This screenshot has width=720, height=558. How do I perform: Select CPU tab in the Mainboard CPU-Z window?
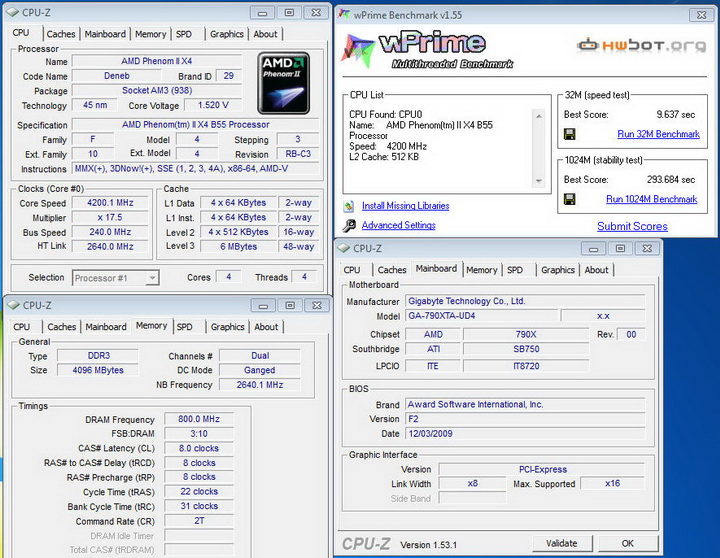tap(352, 270)
